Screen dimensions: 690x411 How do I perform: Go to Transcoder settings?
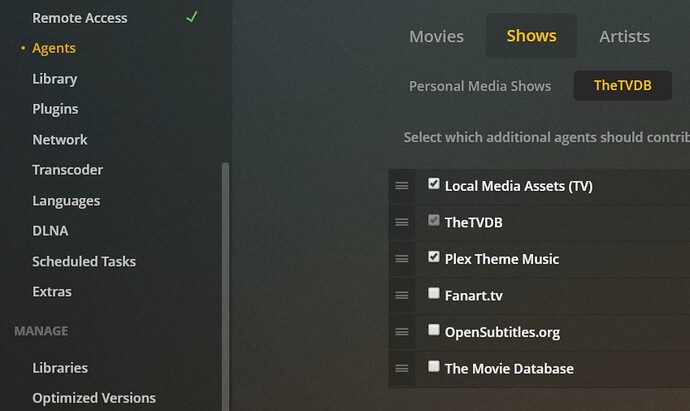coord(67,170)
